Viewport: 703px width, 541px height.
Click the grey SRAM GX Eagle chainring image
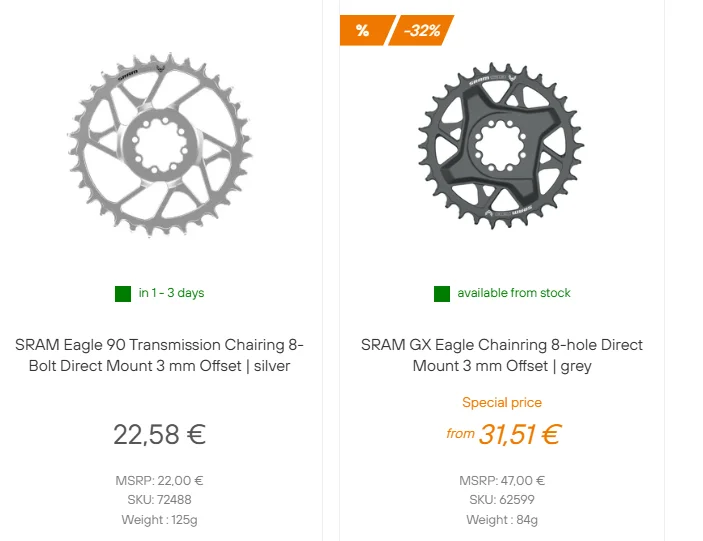[x=501, y=146]
